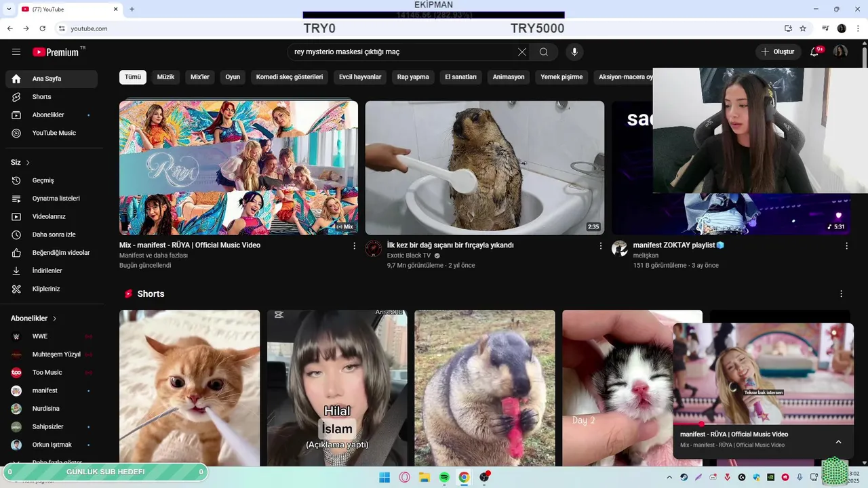Open Daha sonra izle list
Viewport: 868px width, 488px height.
point(52,235)
